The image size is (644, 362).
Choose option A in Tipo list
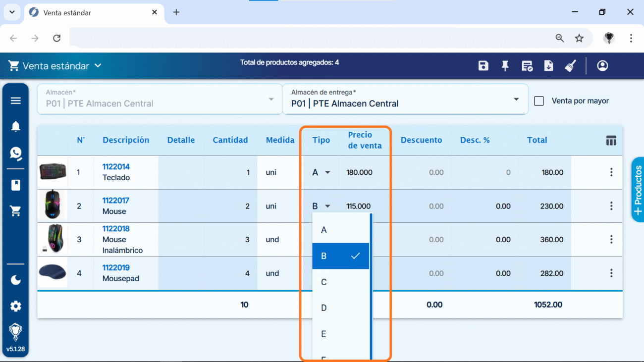pos(324,230)
